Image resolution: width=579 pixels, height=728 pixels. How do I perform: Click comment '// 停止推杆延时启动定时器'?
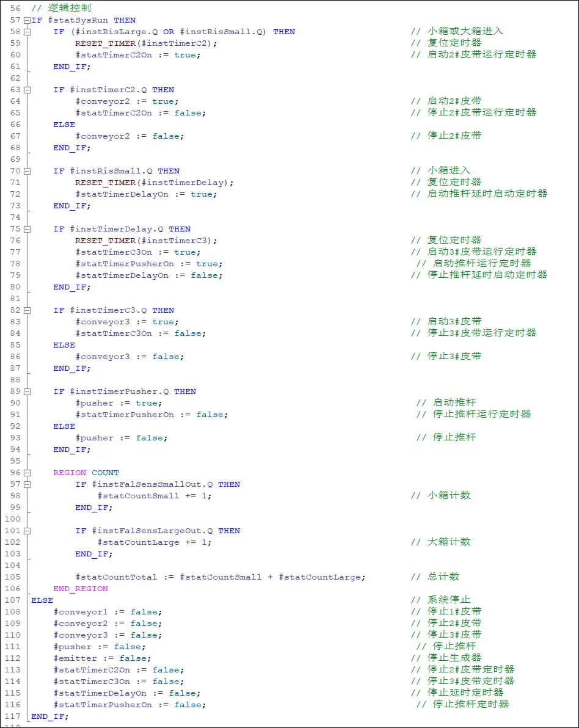pyautogui.click(x=479, y=275)
